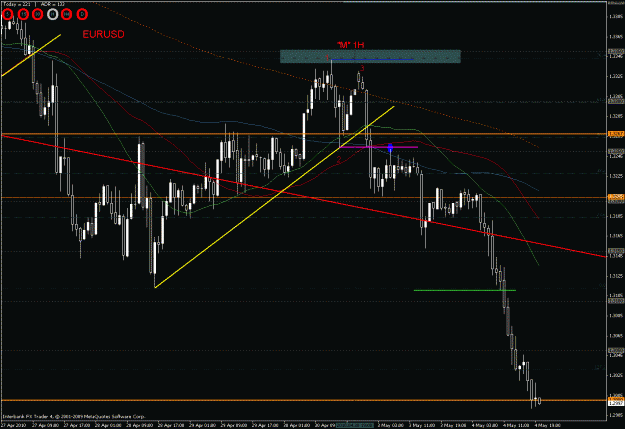This screenshot has width=625, height=429.
Task: Select the blue arrow marker on the magenta line
Action: tap(390, 148)
